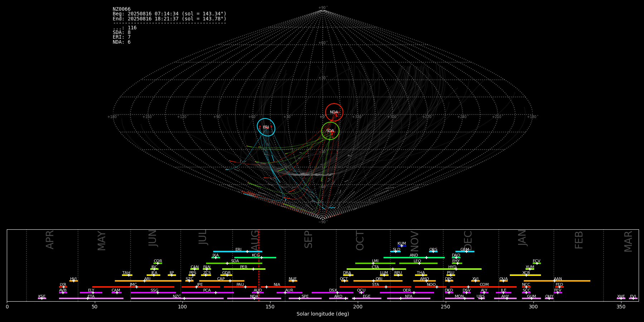Click the +90 latitude label atop sky map
This screenshot has height=322, width=644.
pos(323,8)
